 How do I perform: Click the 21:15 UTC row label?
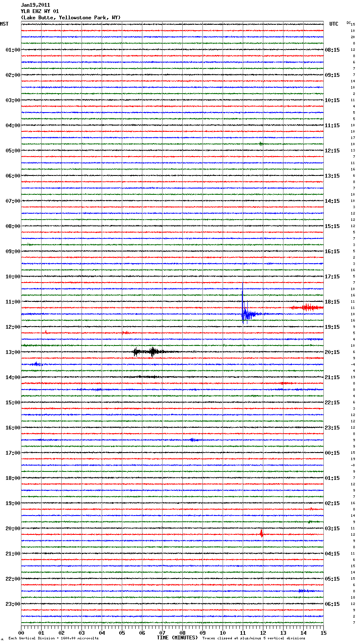coord(332,377)
